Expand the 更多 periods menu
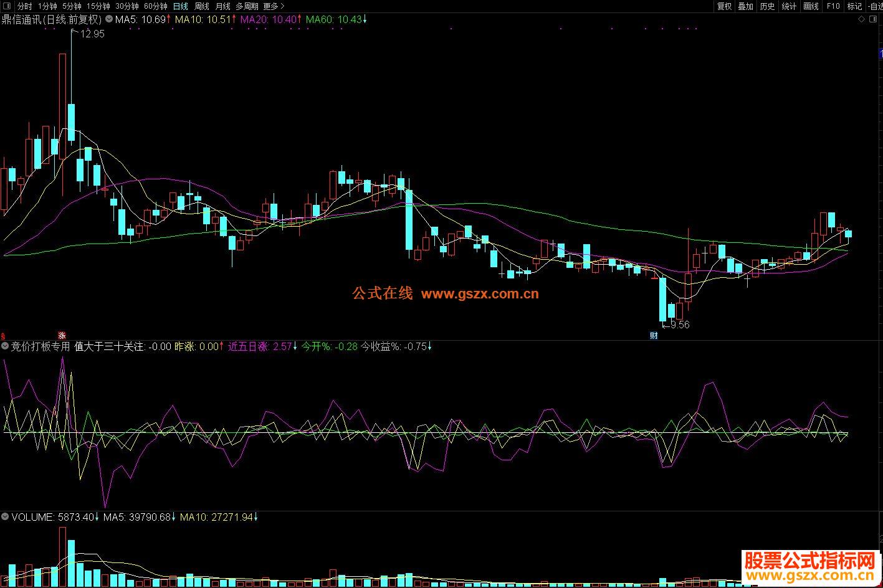Screen dimensions: 883x588 [274, 6]
